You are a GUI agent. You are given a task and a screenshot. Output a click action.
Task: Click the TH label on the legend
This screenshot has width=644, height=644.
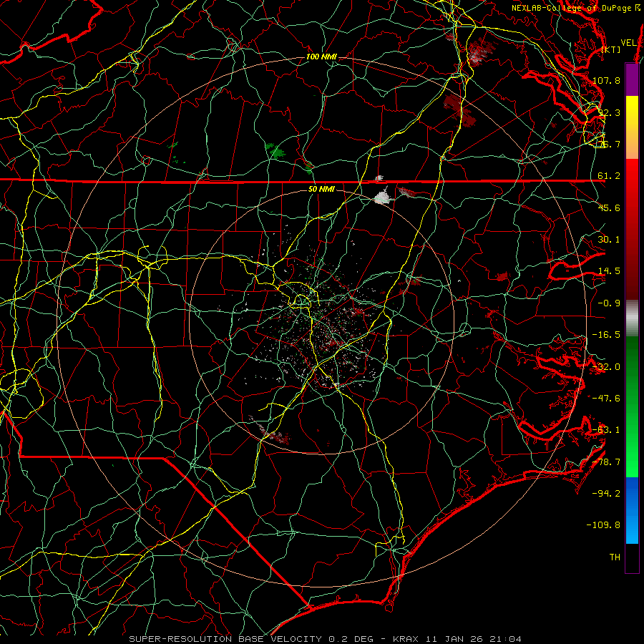(615, 557)
